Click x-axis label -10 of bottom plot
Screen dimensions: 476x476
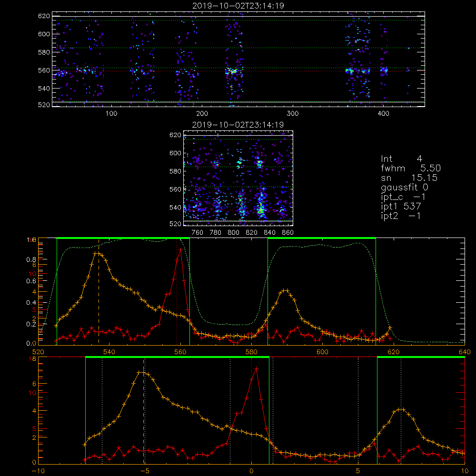click(x=38, y=471)
